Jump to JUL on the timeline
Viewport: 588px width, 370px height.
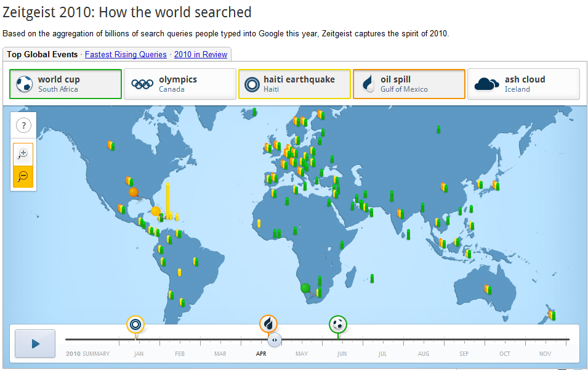[x=382, y=353]
